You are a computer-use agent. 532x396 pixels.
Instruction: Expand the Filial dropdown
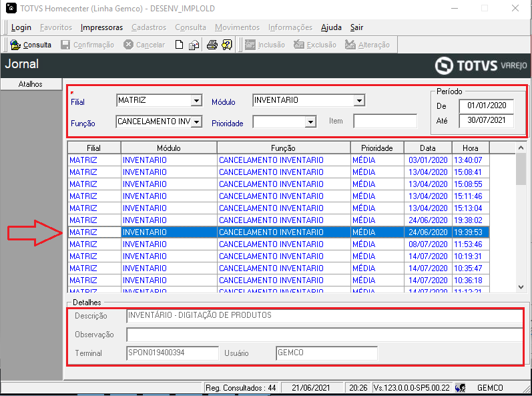click(196, 100)
